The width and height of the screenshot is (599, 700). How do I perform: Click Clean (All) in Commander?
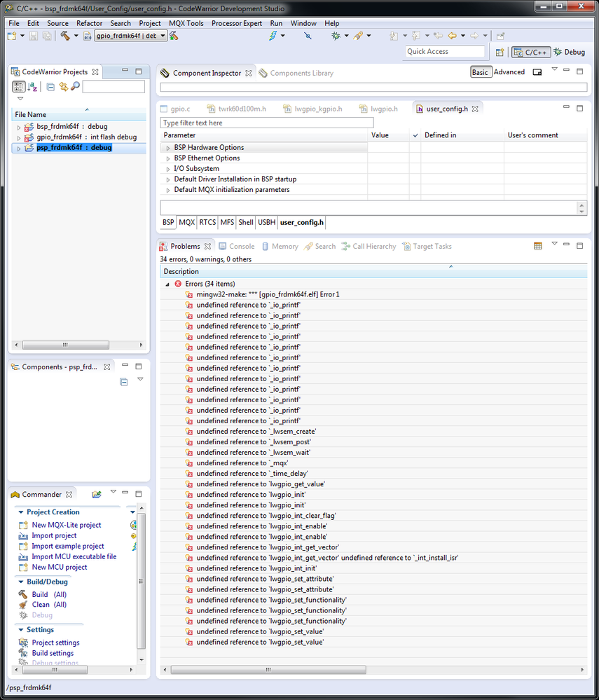pyautogui.click(x=49, y=605)
